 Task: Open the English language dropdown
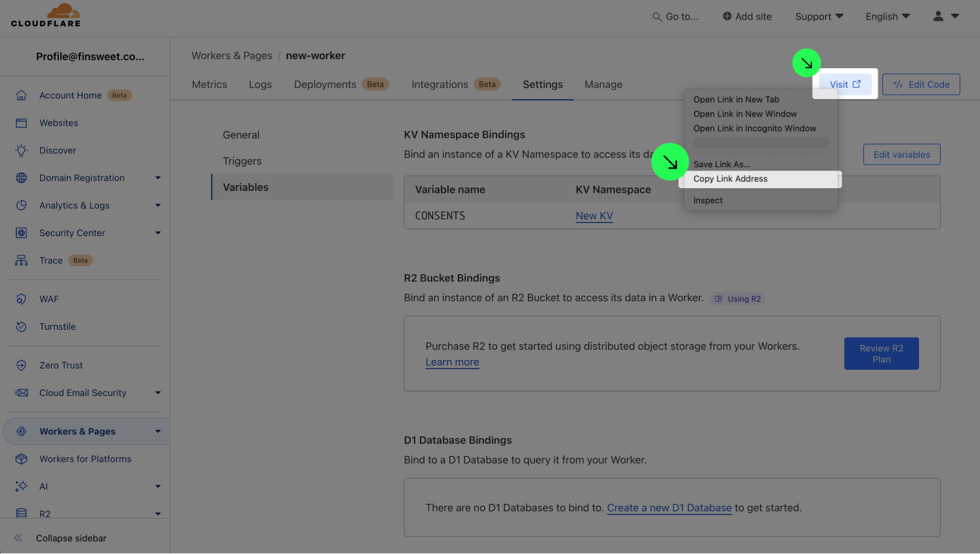coord(888,16)
